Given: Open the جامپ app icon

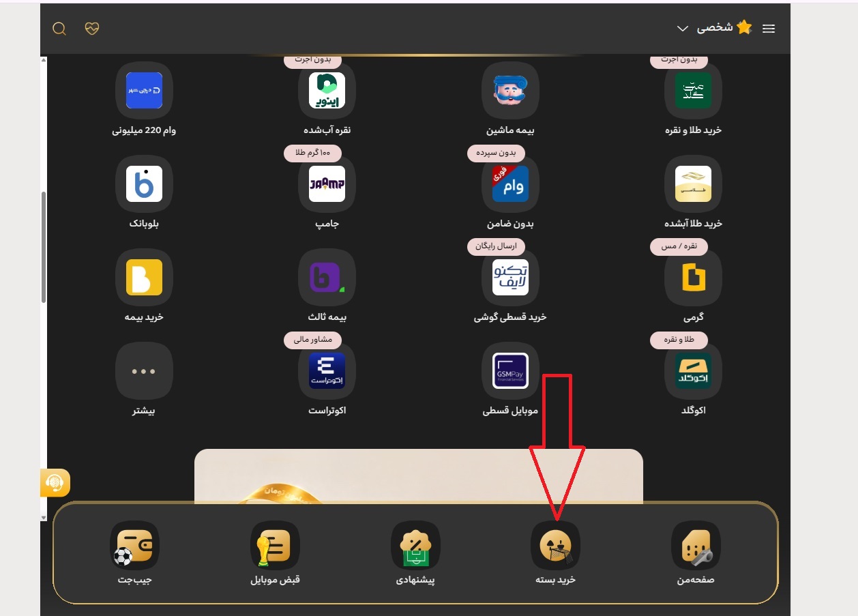Looking at the screenshot, I should pos(327,184).
